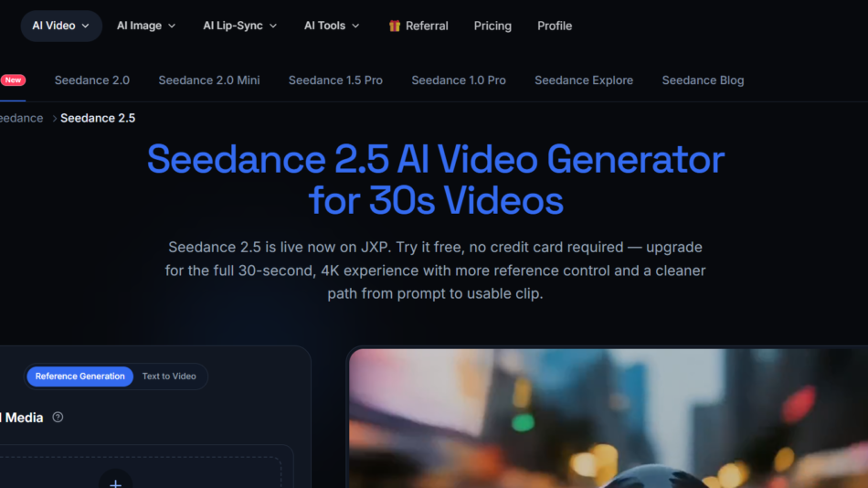Choose the Seedance 1.0 Pro tab
Screen dimensions: 868x488
coord(459,80)
